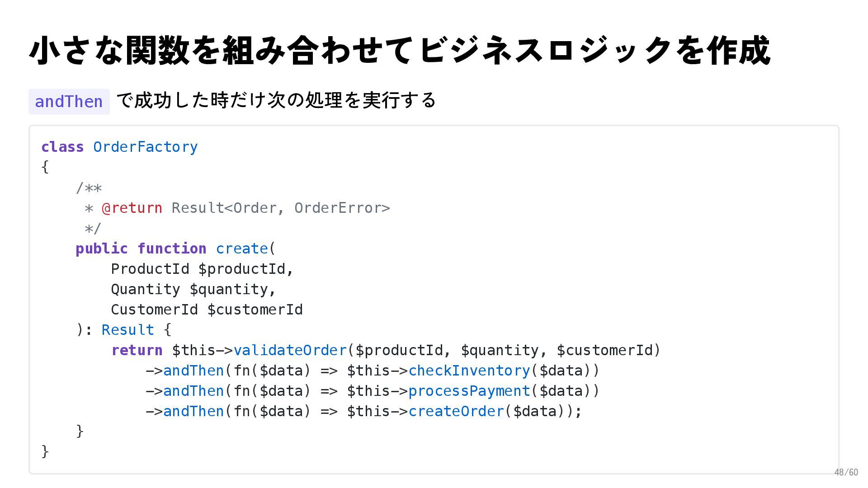This screenshot has width=868, height=488.
Task: Click the class keyword
Action: click(62, 147)
